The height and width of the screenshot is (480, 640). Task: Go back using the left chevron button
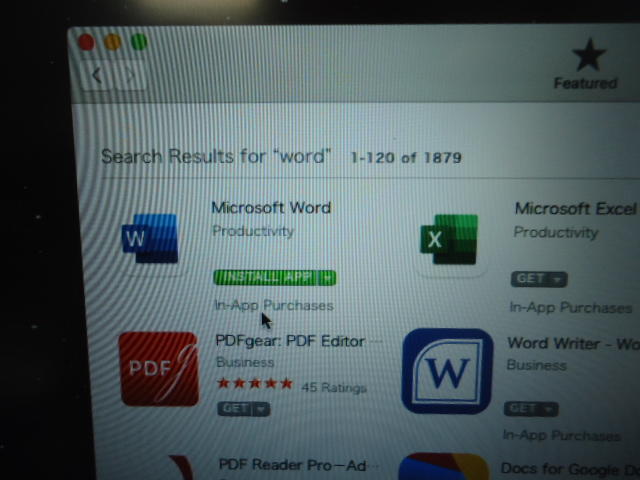(x=98, y=76)
